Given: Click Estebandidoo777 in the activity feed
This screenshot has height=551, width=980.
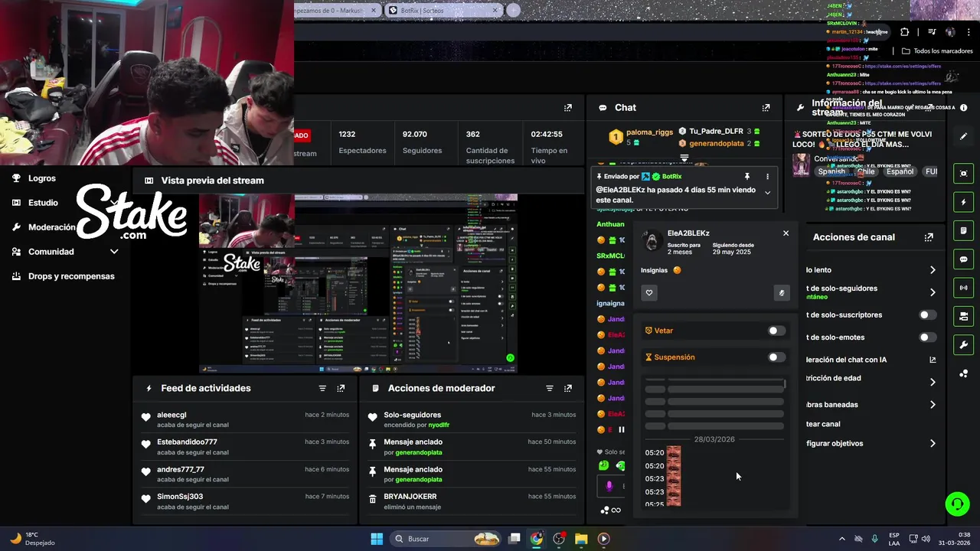Looking at the screenshot, I should coord(187,442).
